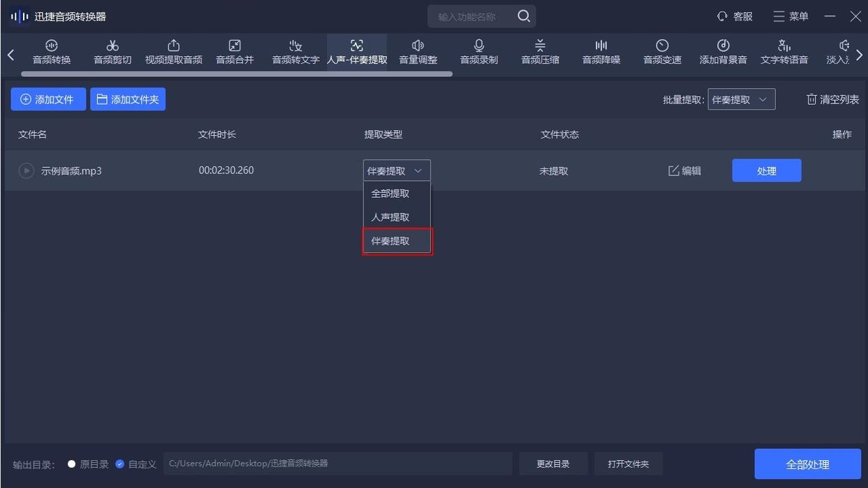Play 示例音频.mp3 preview
The width and height of the screenshot is (868, 488).
[26, 171]
